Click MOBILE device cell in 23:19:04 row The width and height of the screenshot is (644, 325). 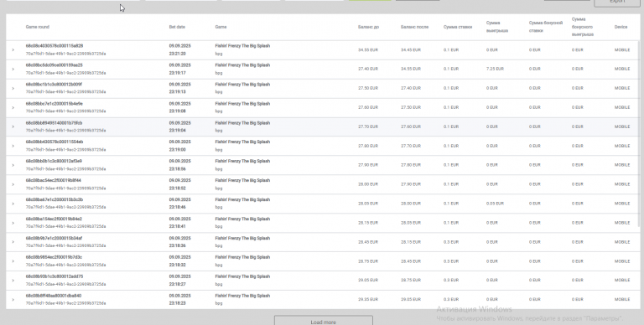click(x=622, y=126)
